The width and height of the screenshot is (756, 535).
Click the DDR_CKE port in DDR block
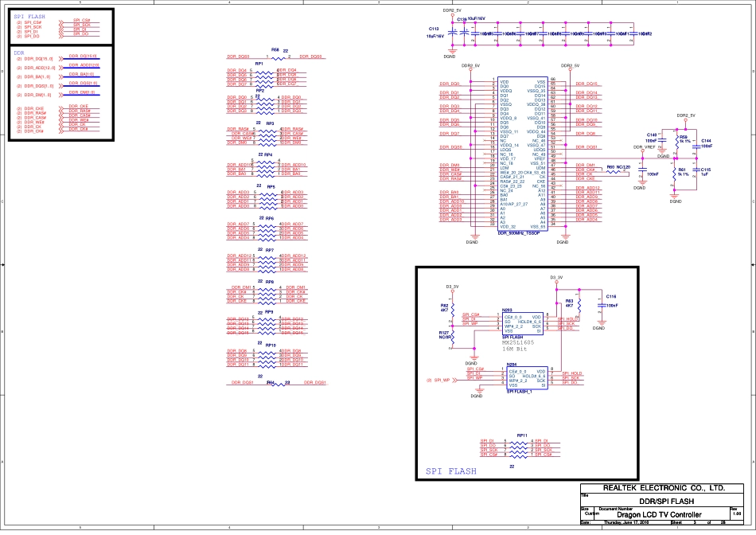[34, 108]
